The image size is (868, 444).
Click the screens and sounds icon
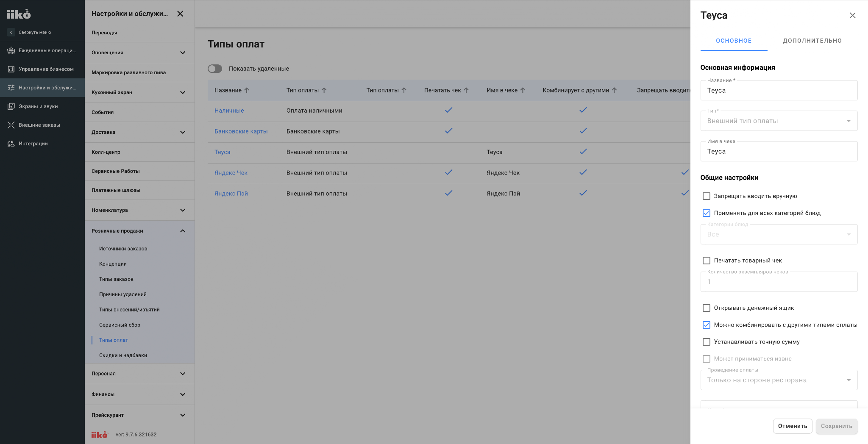click(x=11, y=106)
